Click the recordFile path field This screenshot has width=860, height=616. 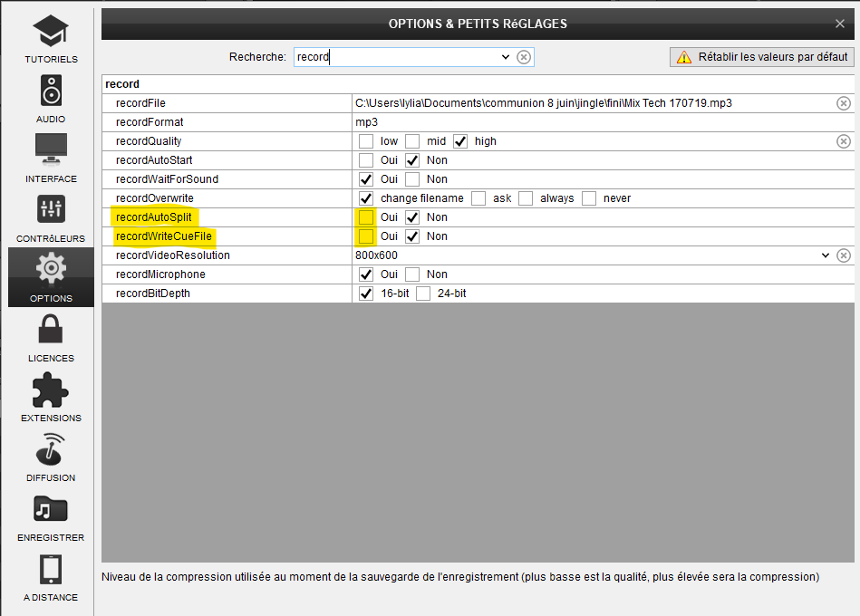(x=589, y=103)
